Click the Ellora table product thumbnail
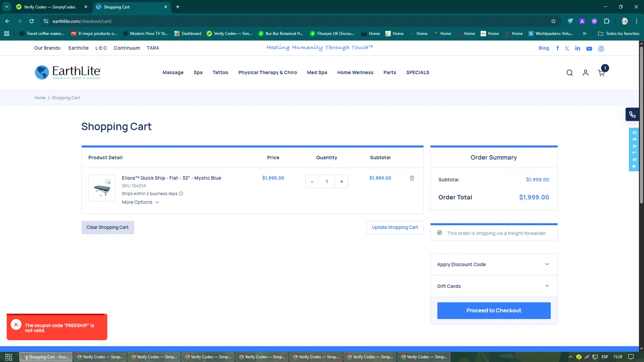The height and width of the screenshot is (362, 644). click(102, 188)
